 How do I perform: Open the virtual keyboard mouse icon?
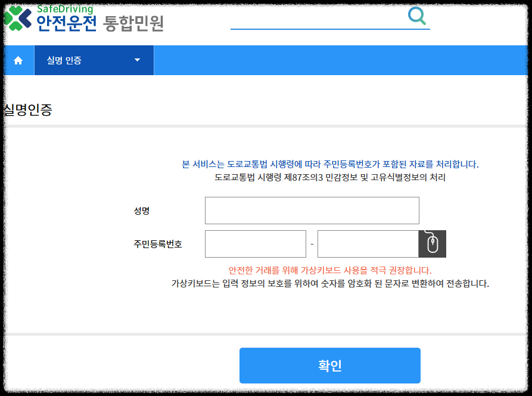tap(433, 244)
